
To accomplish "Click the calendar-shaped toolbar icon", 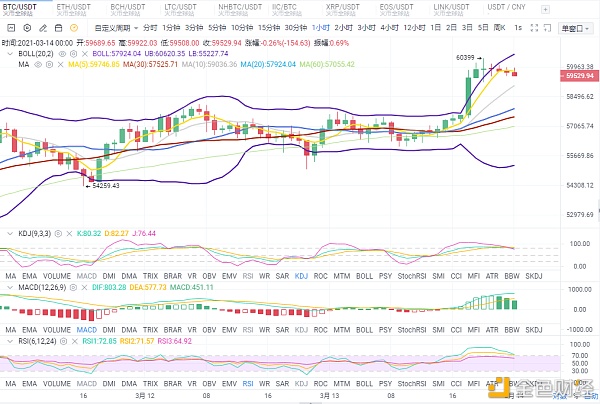I will (x=59, y=28).
